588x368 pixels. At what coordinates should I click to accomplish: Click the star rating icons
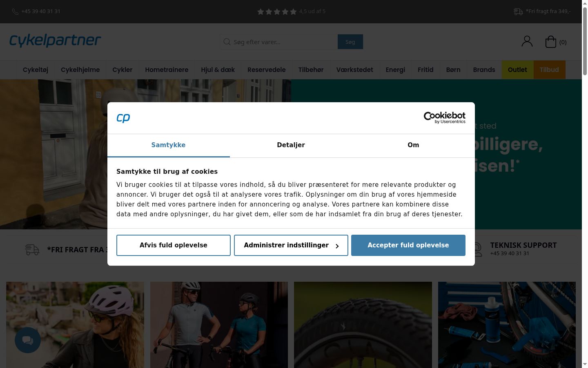(277, 11)
